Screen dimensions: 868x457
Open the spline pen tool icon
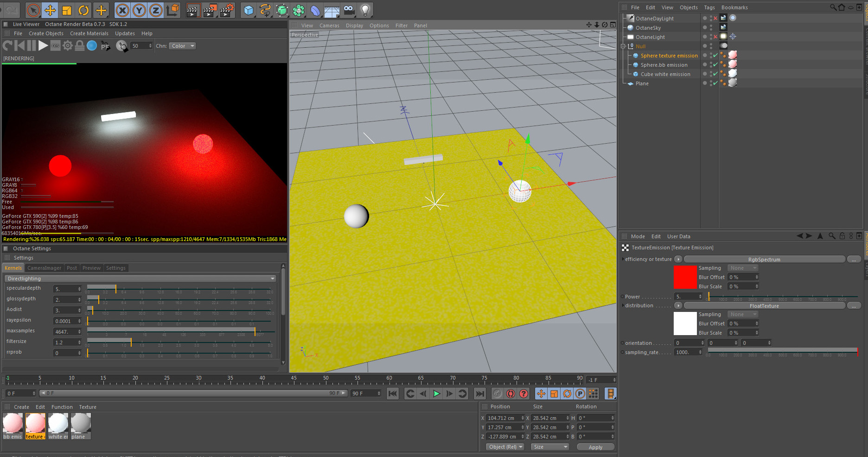[x=265, y=10]
